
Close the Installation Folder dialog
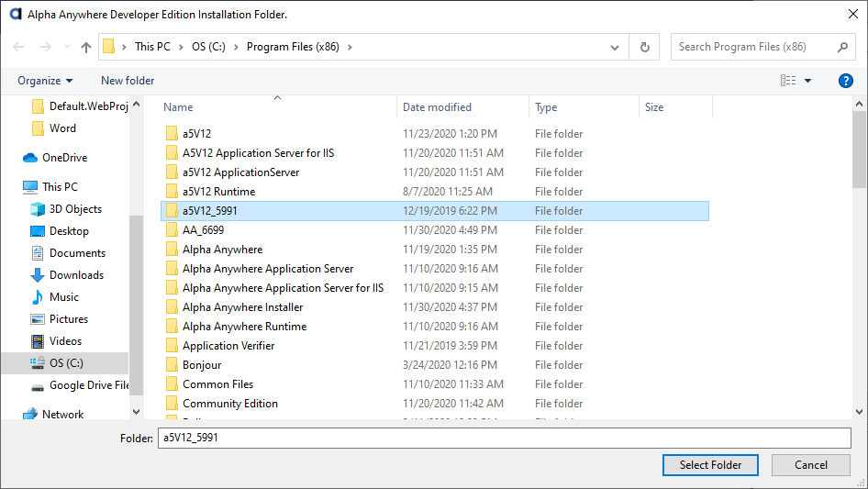coord(853,15)
